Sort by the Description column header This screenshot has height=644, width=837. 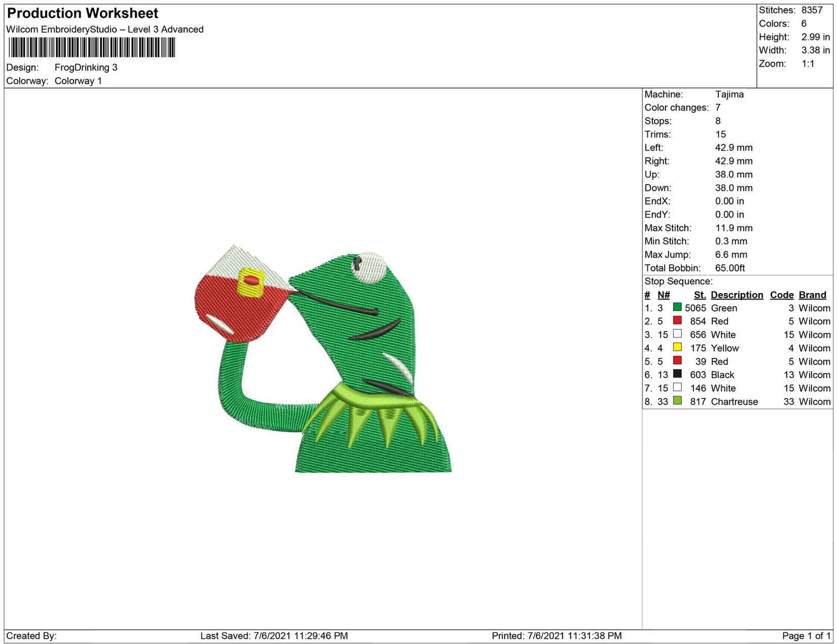tap(736, 295)
